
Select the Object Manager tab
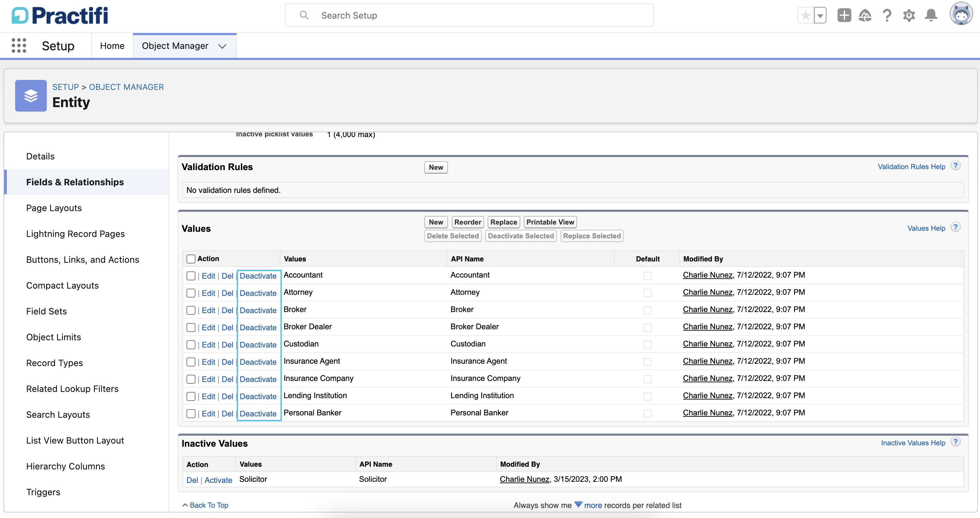(175, 46)
